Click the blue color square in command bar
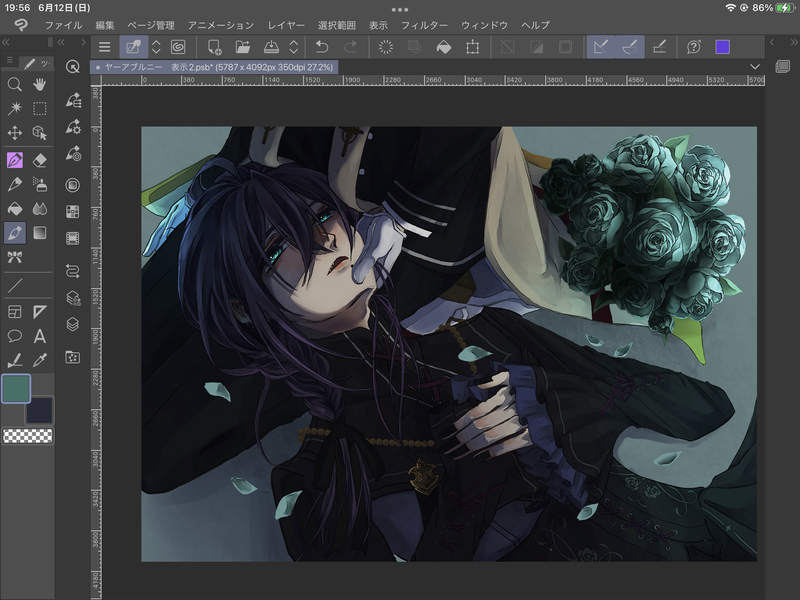 722,47
